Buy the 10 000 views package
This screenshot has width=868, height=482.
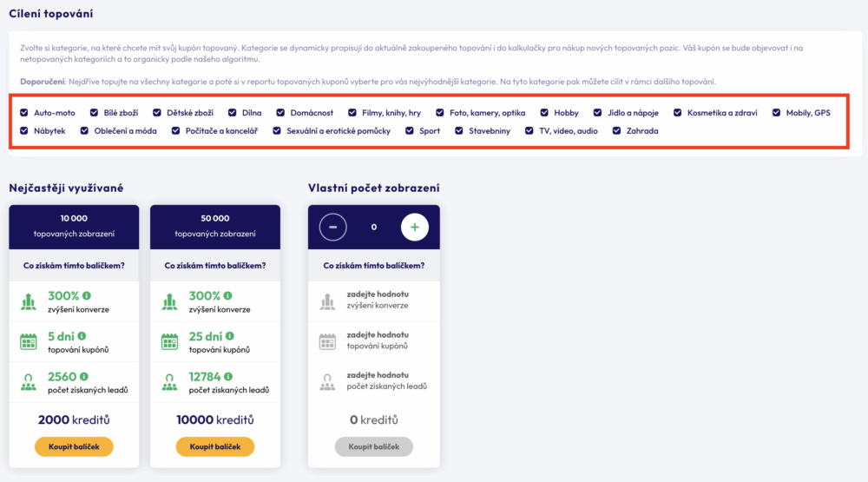(x=74, y=446)
